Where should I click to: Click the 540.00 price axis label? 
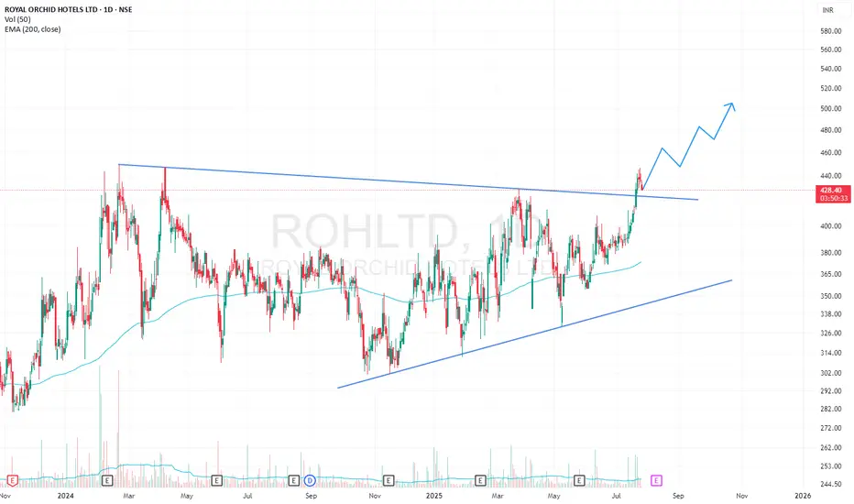831,69
